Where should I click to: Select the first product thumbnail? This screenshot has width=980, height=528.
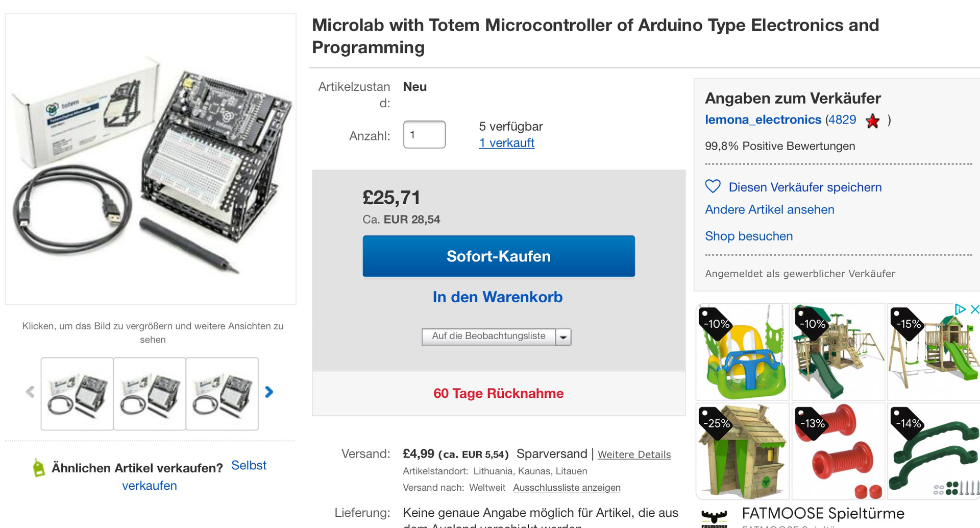click(x=77, y=394)
